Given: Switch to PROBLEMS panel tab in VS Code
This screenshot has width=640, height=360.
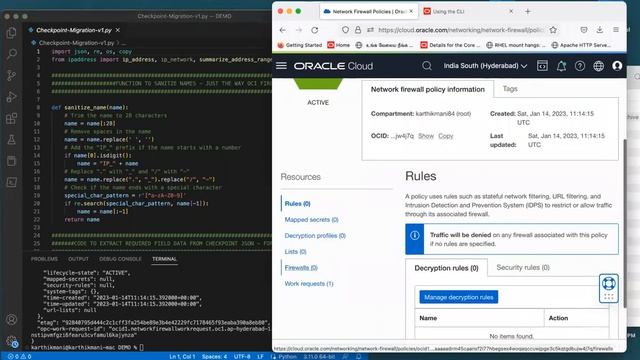Looking at the screenshot, I should pyautogui.click(x=44, y=259).
